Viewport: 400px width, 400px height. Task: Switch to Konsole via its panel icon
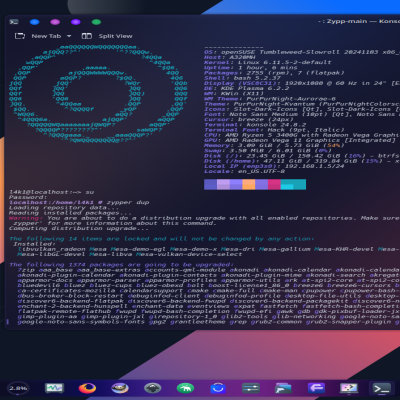382,388
